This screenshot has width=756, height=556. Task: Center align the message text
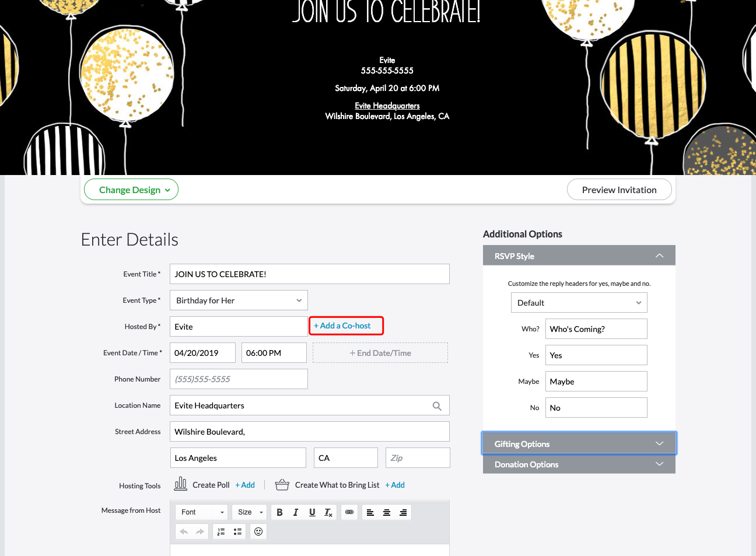(387, 512)
